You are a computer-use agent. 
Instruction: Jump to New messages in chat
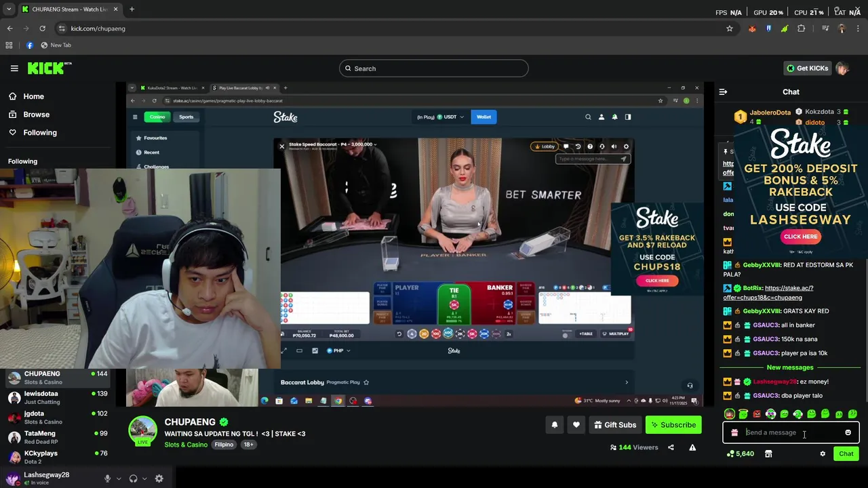pos(790,367)
